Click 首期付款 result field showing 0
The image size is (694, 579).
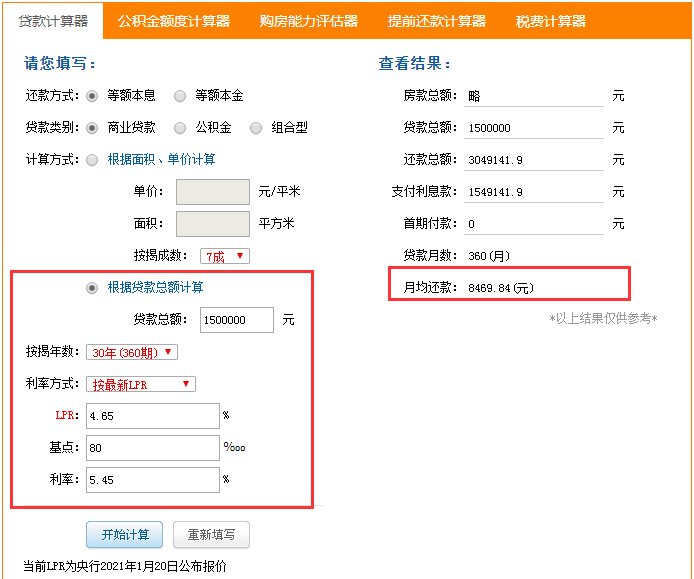(534, 224)
